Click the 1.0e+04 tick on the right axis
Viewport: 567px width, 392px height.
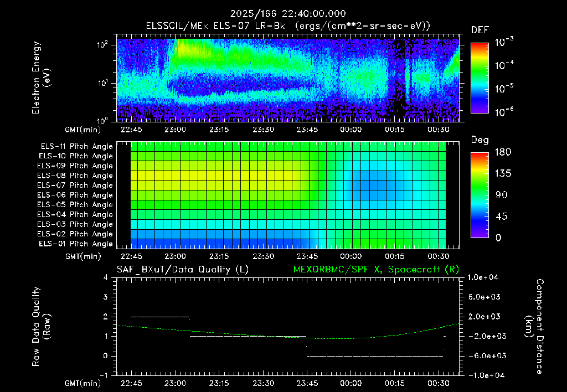click(483, 277)
